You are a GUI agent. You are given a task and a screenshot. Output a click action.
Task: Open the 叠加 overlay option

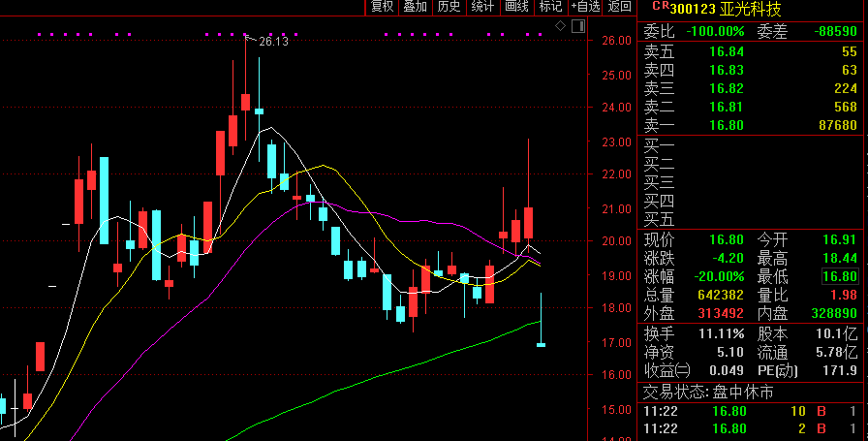pos(416,7)
